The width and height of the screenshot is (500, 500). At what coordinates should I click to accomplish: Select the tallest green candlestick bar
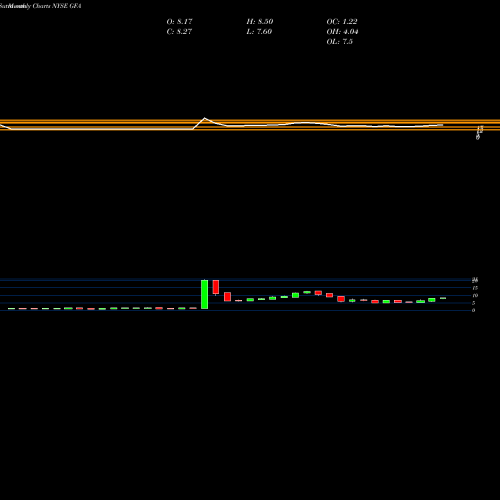[204, 294]
